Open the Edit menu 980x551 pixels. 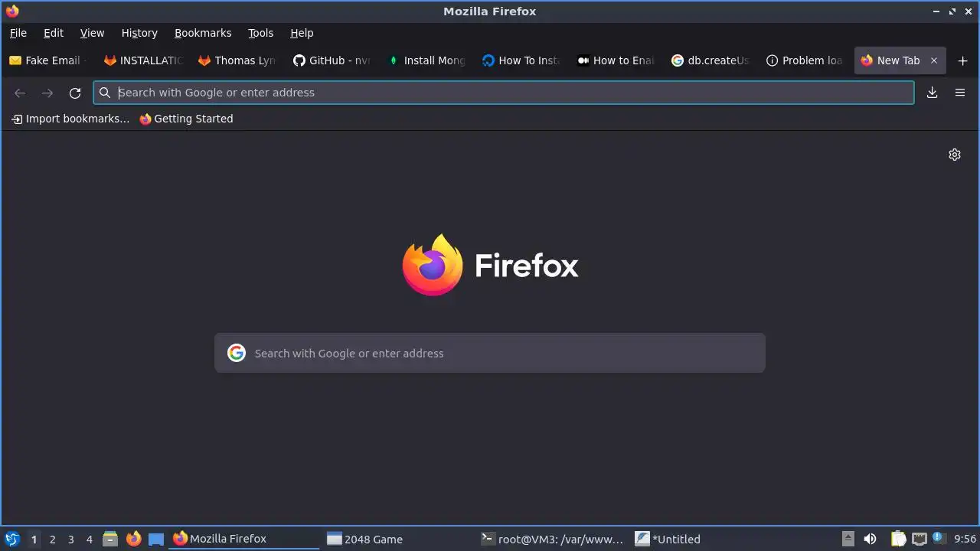tap(54, 33)
